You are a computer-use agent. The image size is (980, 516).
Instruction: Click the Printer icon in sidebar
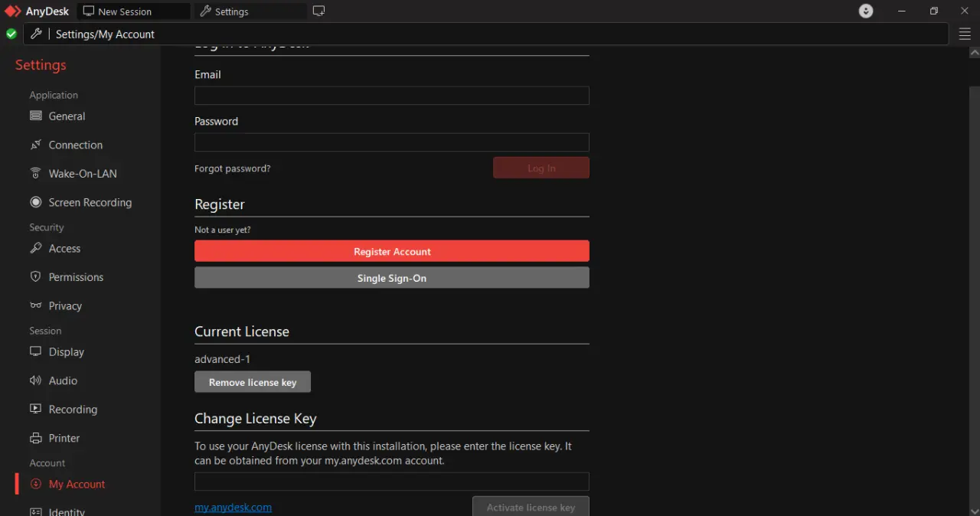pos(35,438)
